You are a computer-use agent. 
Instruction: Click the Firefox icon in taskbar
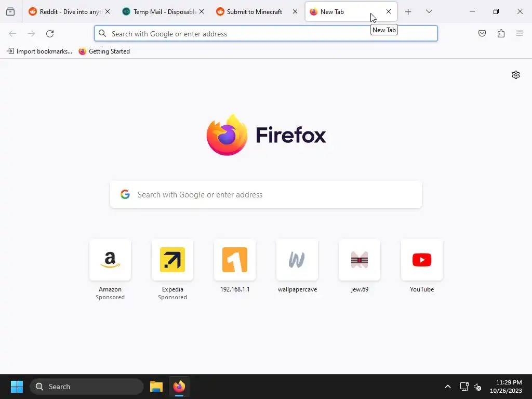click(179, 387)
